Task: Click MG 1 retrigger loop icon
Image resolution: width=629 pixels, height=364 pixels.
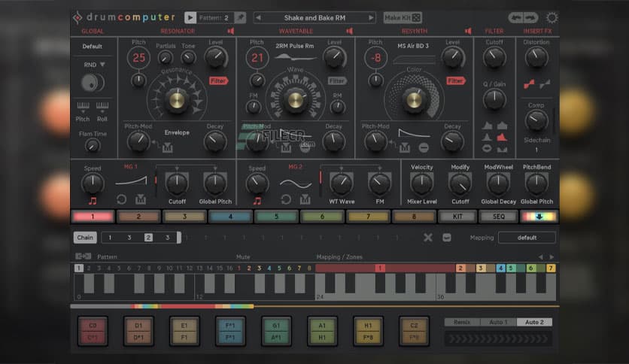Action: click(121, 199)
